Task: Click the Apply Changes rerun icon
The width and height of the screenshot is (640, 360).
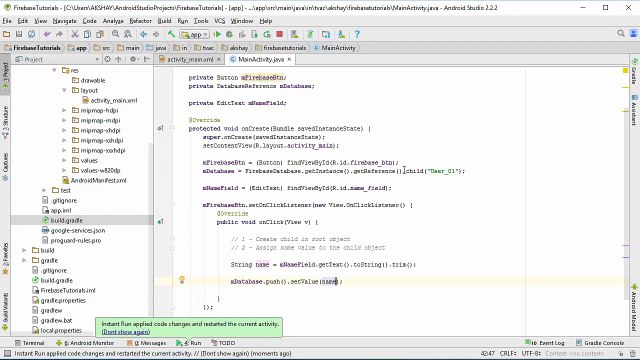Action: click(267, 34)
